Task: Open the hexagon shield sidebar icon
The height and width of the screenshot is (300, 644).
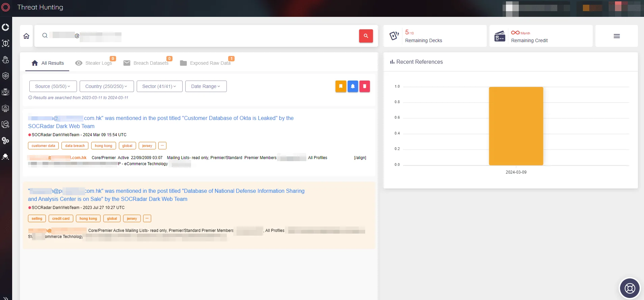Action: [x=5, y=76]
